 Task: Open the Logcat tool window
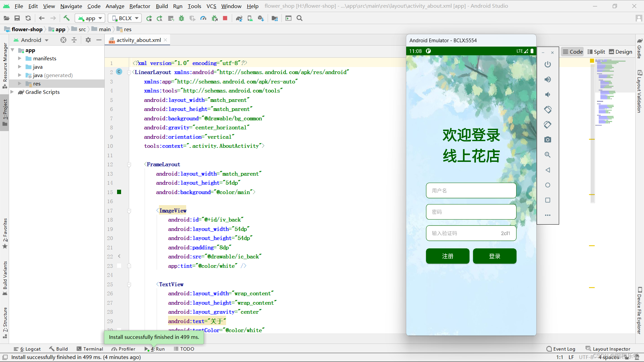27,349
